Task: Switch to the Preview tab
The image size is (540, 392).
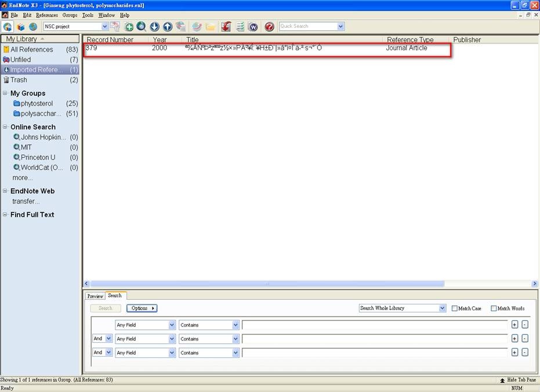Action: (95, 296)
